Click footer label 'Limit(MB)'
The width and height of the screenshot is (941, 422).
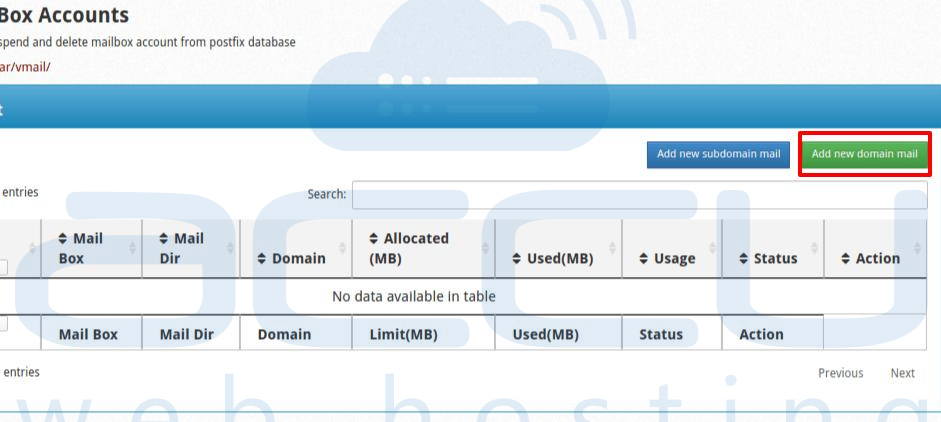pyautogui.click(x=403, y=334)
